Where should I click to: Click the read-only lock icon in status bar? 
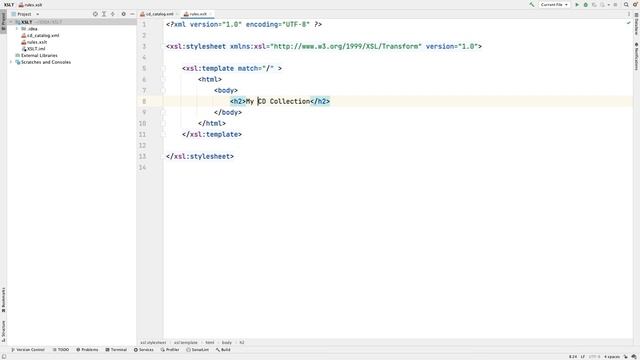626,357
